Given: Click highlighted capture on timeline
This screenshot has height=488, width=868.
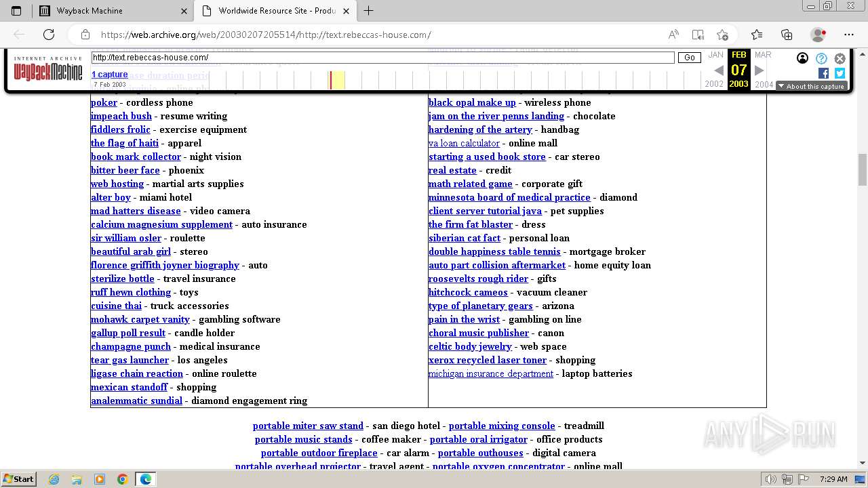Looking at the screenshot, I should [x=331, y=80].
